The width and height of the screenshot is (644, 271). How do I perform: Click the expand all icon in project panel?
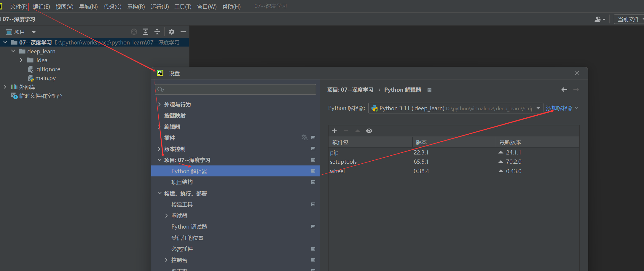click(x=146, y=32)
